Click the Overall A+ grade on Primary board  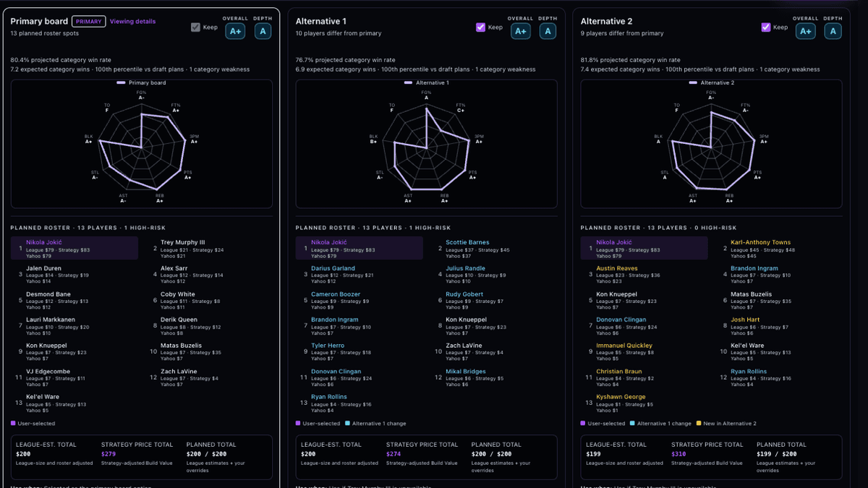[x=235, y=31]
